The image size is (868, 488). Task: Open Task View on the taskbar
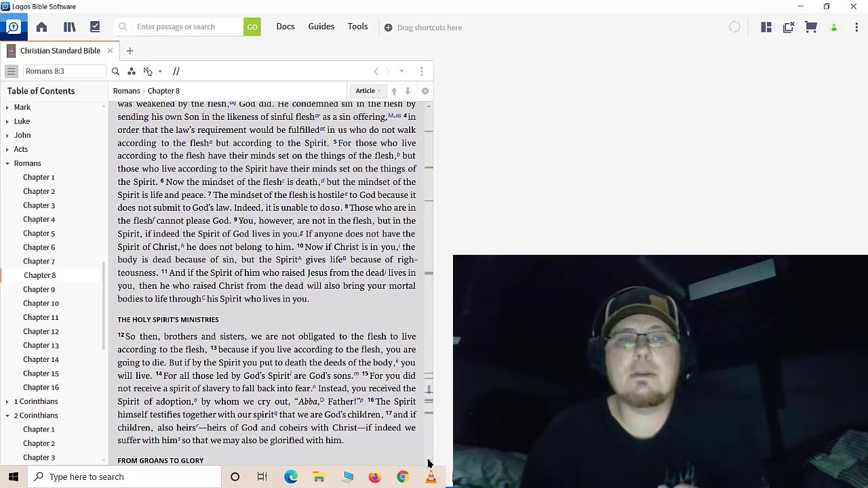(262, 476)
